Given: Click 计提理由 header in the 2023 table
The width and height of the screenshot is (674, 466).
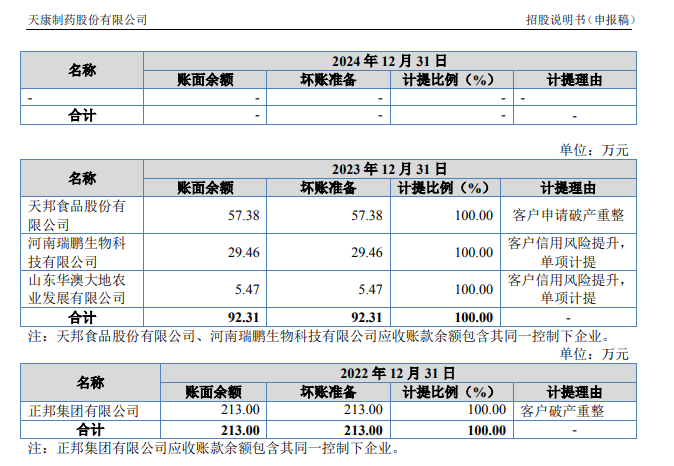Looking at the screenshot, I should pyautogui.click(x=568, y=188).
